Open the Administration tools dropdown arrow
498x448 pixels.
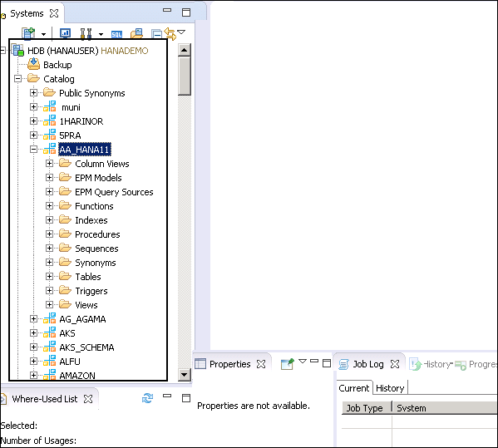[x=101, y=34]
